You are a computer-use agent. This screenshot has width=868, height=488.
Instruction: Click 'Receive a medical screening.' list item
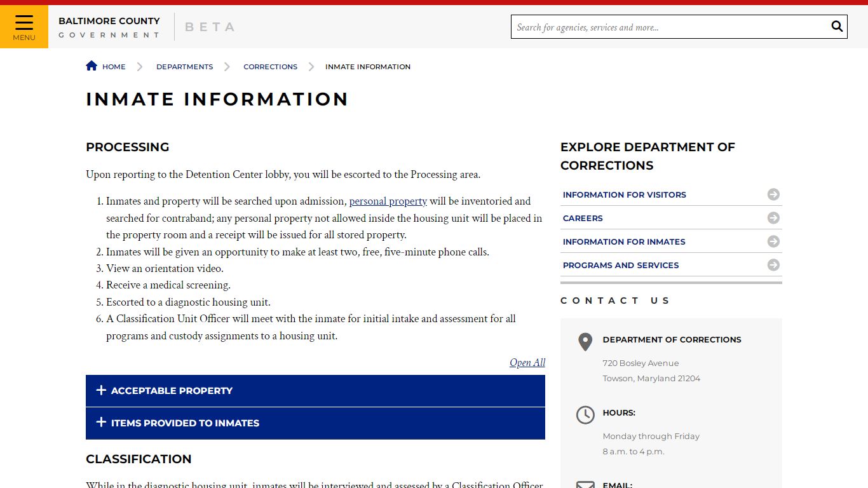tap(168, 285)
